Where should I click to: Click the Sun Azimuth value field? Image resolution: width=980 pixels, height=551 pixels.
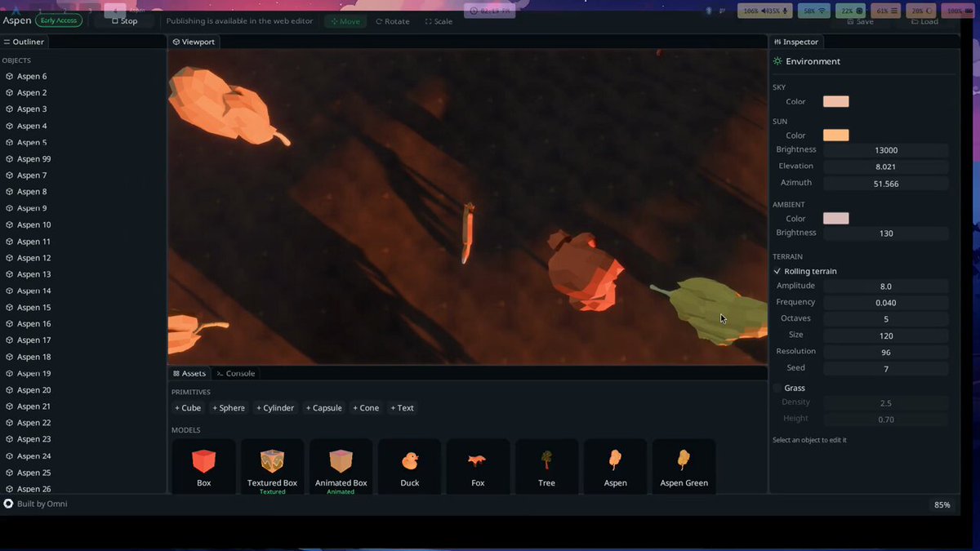885,184
